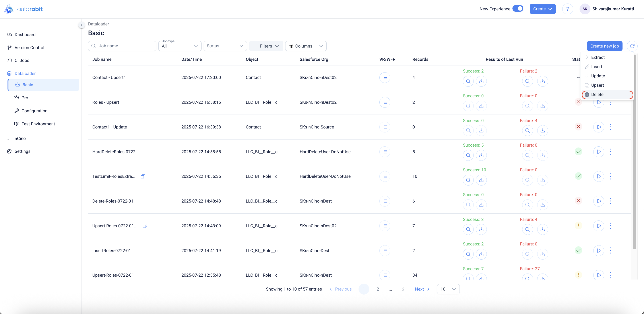Image resolution: width=644 pixels, height=314 pixels.
Task: Click the Create new job button
Action: click(x=604, y=46)
